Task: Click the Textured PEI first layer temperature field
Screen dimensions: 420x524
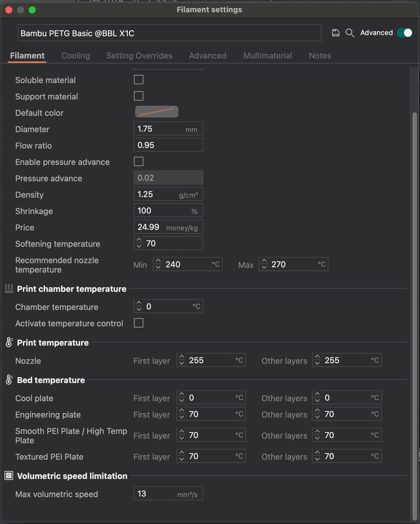Action: point(211,456)
